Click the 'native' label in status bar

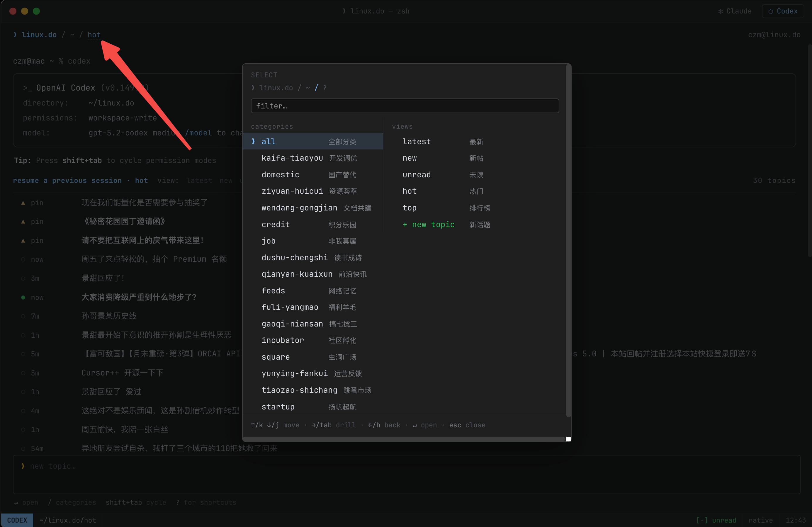click(760, 520)
